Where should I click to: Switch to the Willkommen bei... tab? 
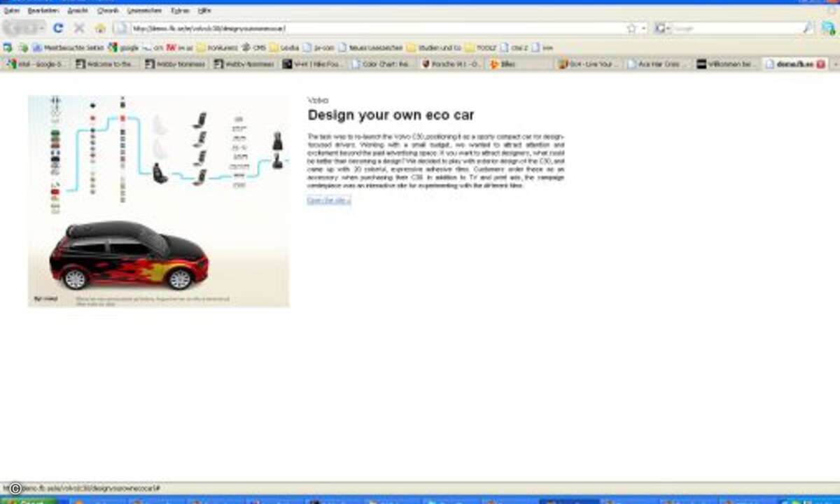click(727, 64)
